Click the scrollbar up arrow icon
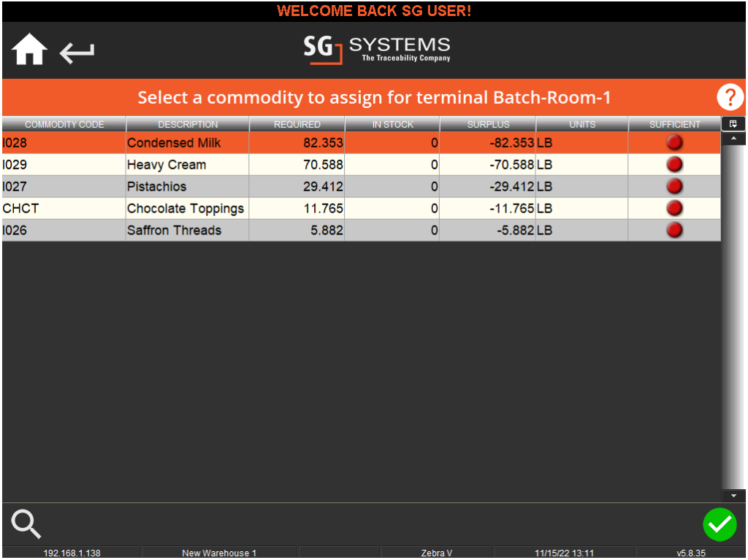748x560 pixels. pos(734,139)
